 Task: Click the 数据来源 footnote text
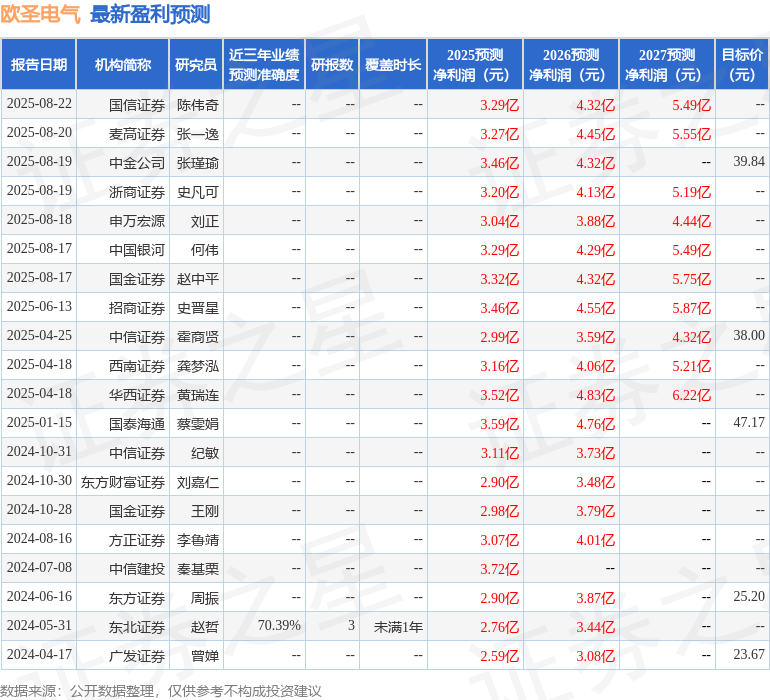pos(161,691)
